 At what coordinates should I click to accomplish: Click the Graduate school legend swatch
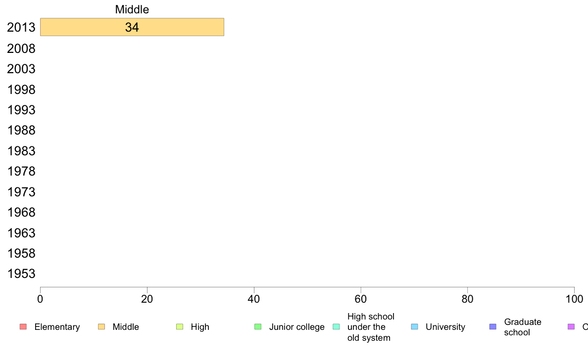493,327
